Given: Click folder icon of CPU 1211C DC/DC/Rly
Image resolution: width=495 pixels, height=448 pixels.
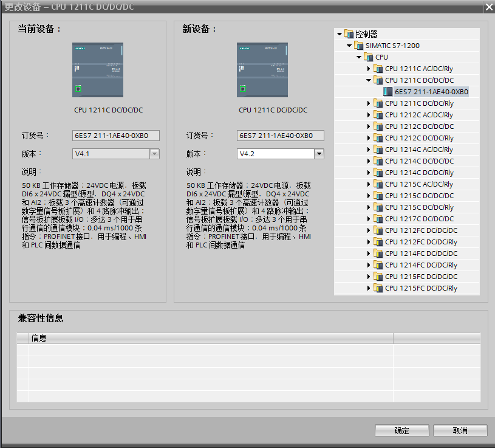Looking at the screenshot, I should click(378, 103).
